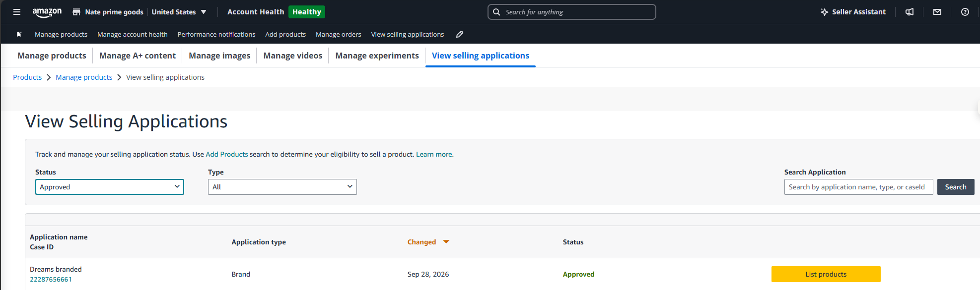
Task: Open Account Health Healthy badge
Action: pyautogui.click(x=306, y=12)
